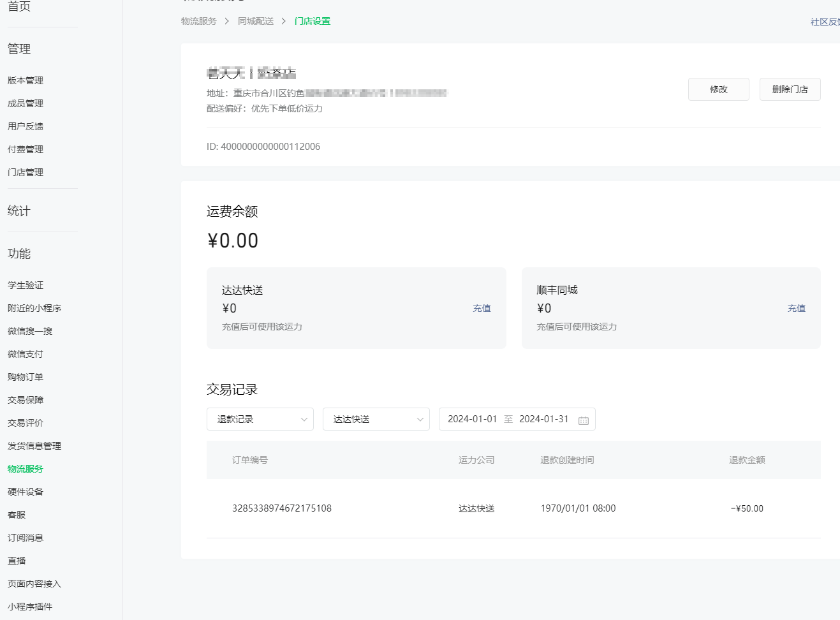Click 充值 link in 顺丰同城 card
The width and height of the screenshot is (840, 620).
pyautogui.click(x=797, y=308)
